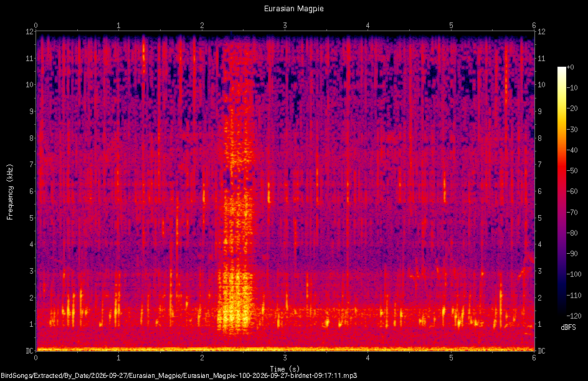Image resolution: width=588 pixels, height=381 pixels.
Task: Click the "-50" colorbar label
Action: tap(572, 171)
